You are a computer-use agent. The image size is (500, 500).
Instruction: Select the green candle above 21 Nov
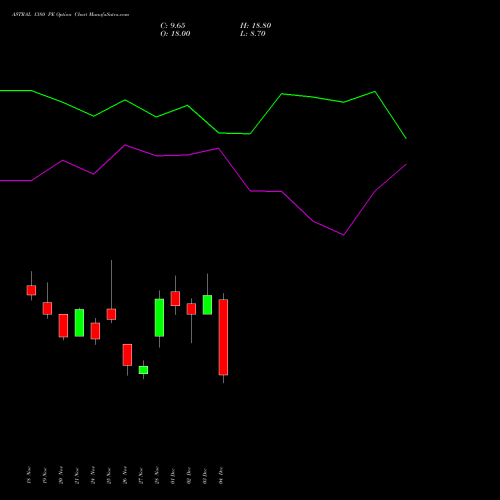point(79,323)
